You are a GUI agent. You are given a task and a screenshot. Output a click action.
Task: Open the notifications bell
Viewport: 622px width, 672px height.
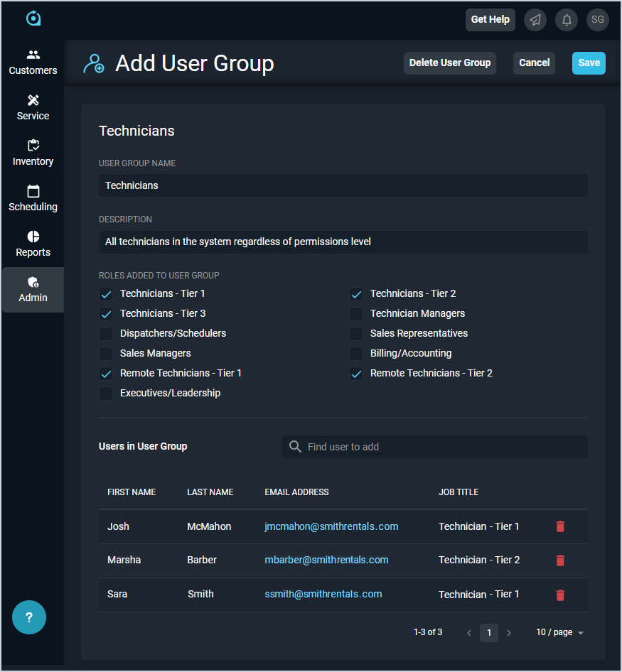click(x=567, y=20)
